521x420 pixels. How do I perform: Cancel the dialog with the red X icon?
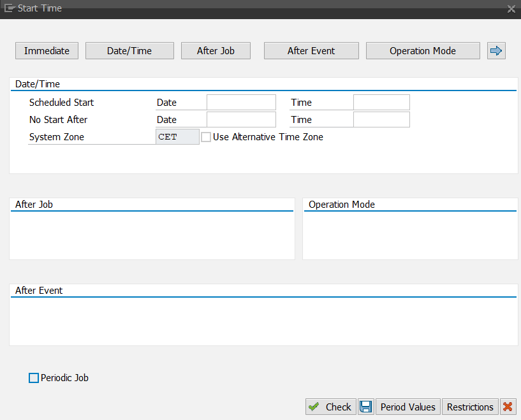[x=508, y=407]
